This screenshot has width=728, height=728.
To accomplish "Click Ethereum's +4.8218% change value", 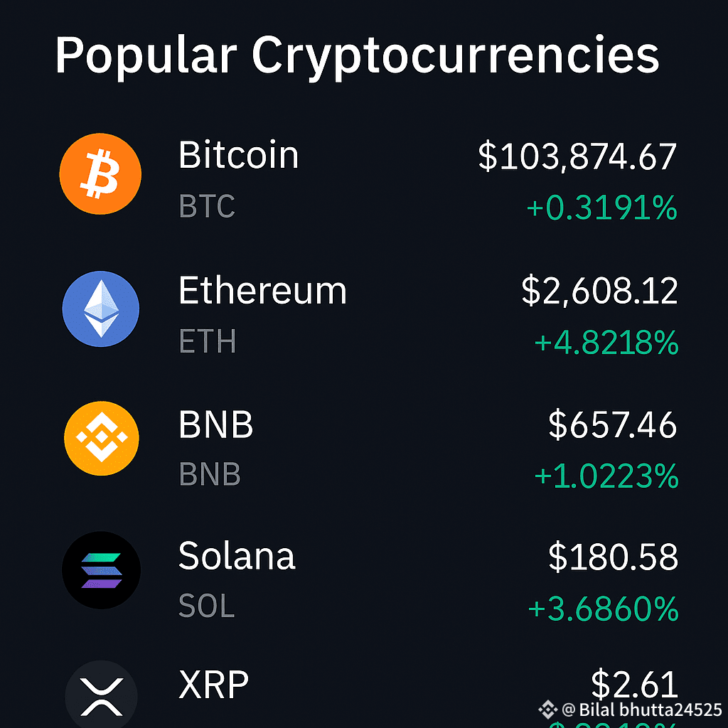I will [606, 343].
